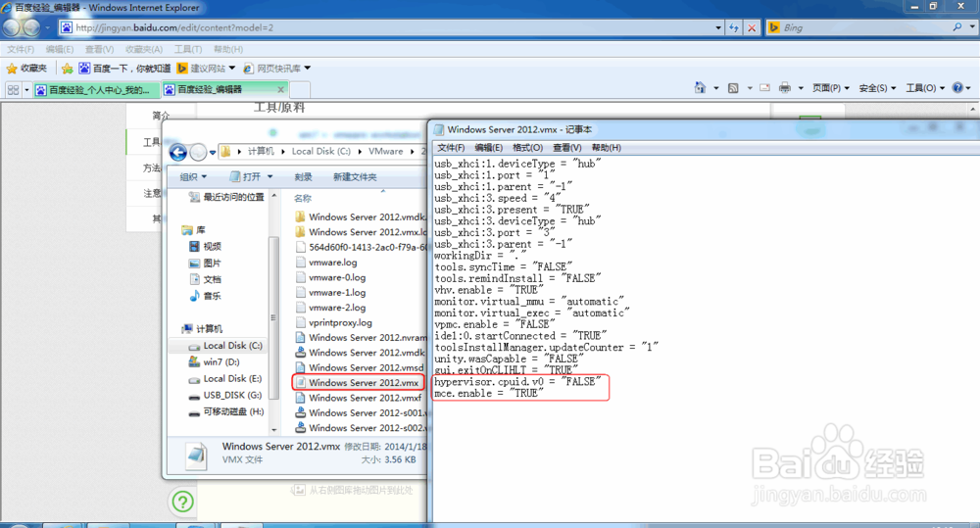The image size is (980, 528).
Task: Click the IE refresh icon beside address bar
Action: [734, 27]
